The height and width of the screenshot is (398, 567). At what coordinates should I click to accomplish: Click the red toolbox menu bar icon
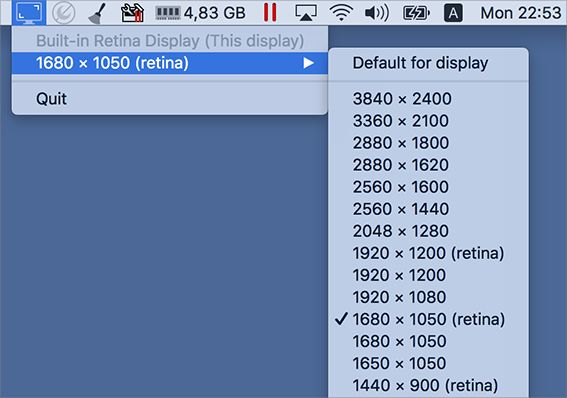click(x=132, y=13)
